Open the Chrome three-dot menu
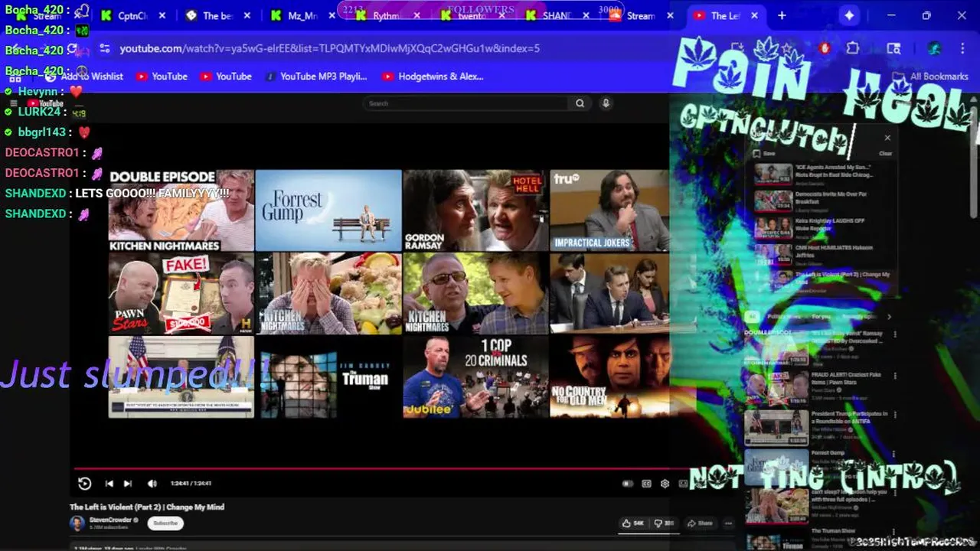The height and width of the screenshot is (551, 980). pos(962,47)
